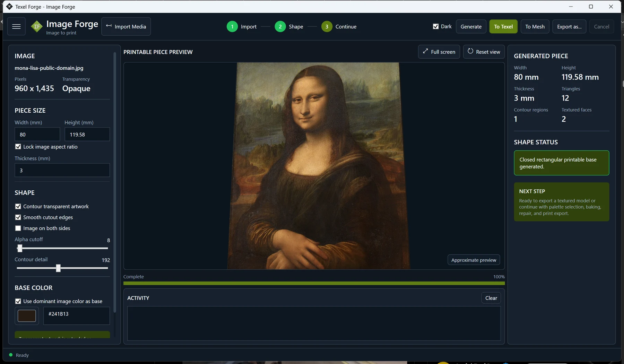
Task: Open the preview in Full screen
Action: coord(439,52)
